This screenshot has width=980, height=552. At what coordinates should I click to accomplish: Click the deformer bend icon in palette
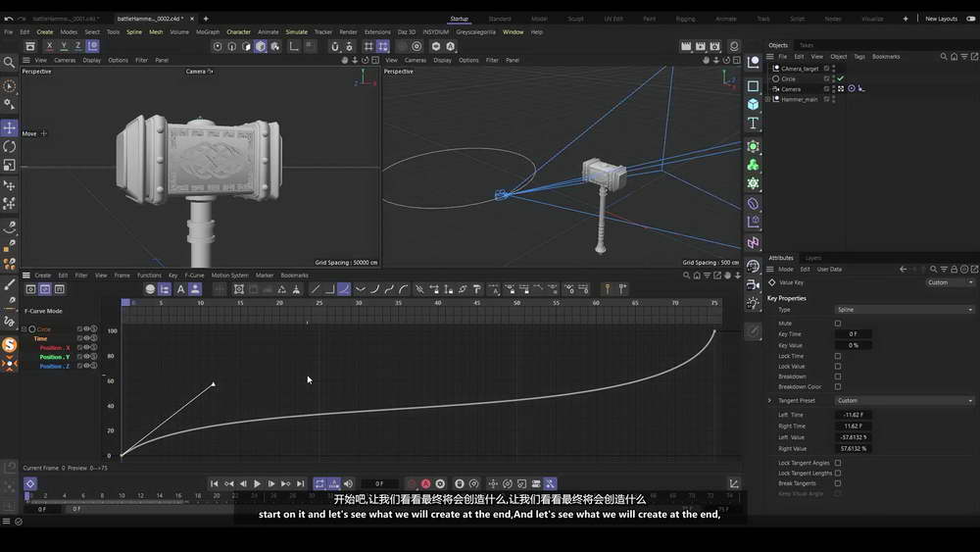(753, 204)
